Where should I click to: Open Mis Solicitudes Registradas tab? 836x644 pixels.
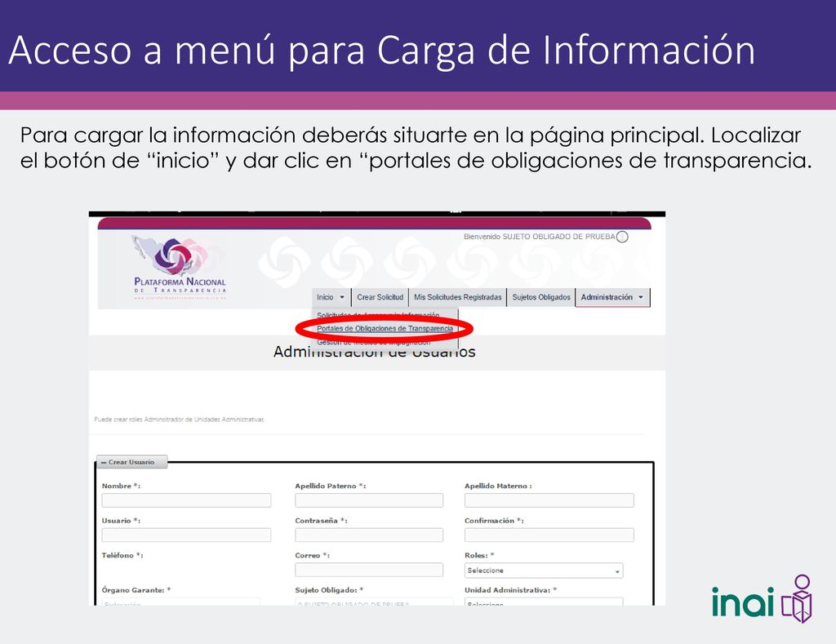[x=457, y=297]
